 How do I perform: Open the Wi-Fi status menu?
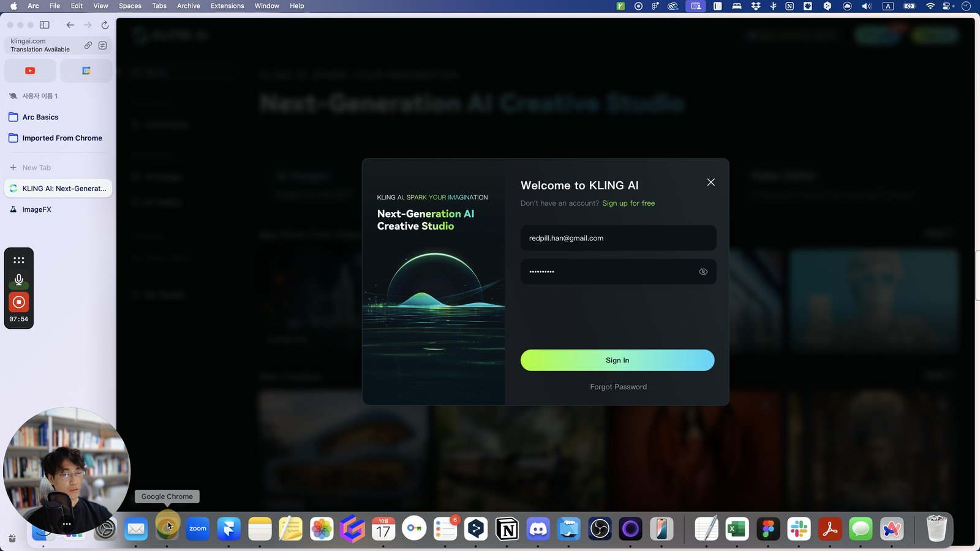pos(930,6)
